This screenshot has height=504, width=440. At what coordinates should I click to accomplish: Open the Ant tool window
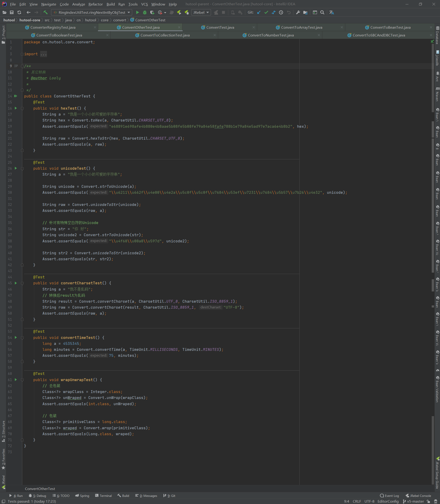point(437,77)
